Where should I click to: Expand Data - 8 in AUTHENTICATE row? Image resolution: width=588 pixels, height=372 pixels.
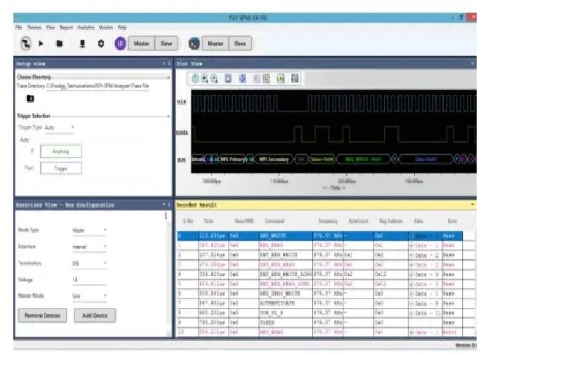coord(411,304)
